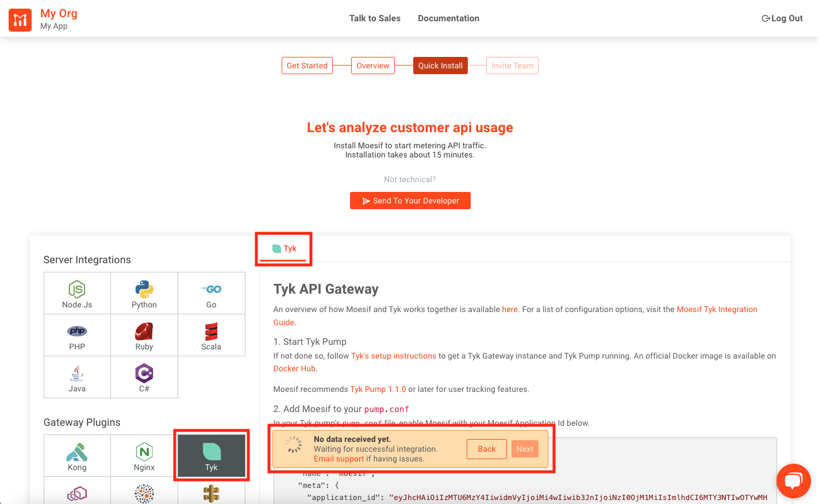Select the Scala integration tile
Screen dimensions: 819x504
pyautogui.click(x=212, y=335)
